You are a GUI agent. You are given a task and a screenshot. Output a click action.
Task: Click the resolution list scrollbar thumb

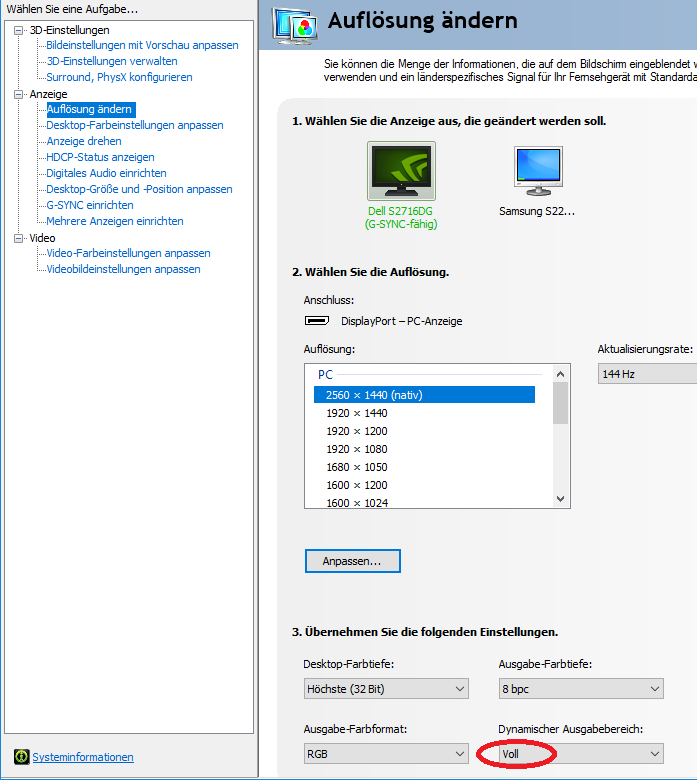click(x=561, y=403)
